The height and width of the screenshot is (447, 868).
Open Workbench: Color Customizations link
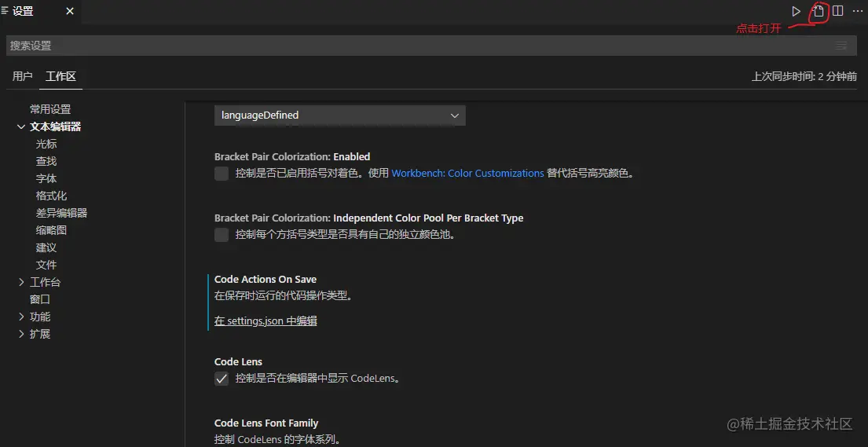click(x=467, y=174)
